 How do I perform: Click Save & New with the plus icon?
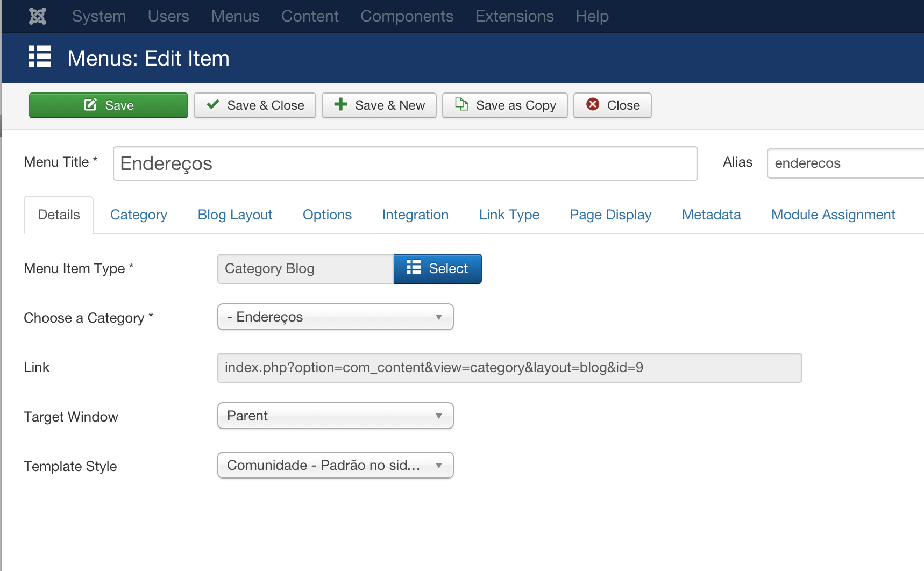tap(379, 105)
